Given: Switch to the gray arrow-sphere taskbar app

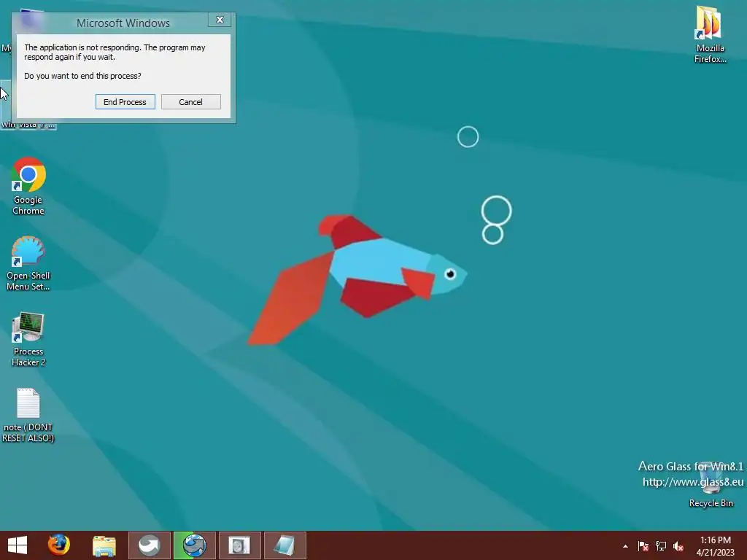Looking at the screenshot, I should point(149,545).
